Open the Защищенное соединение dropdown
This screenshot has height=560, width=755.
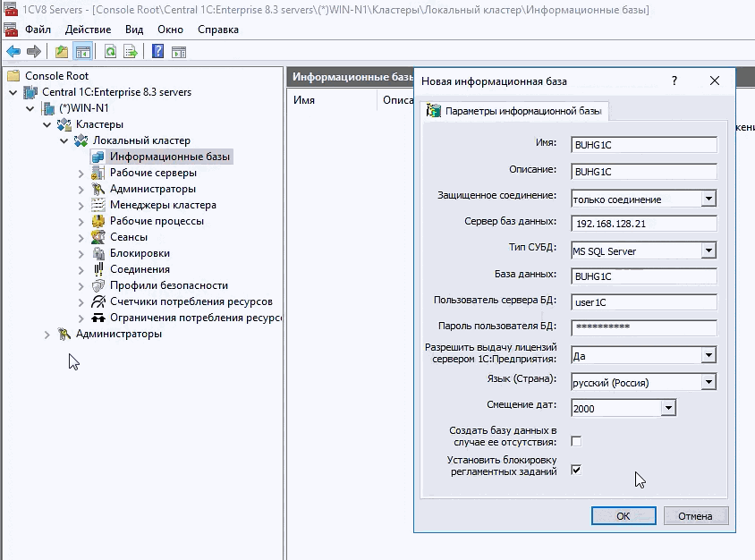point(708,199)
